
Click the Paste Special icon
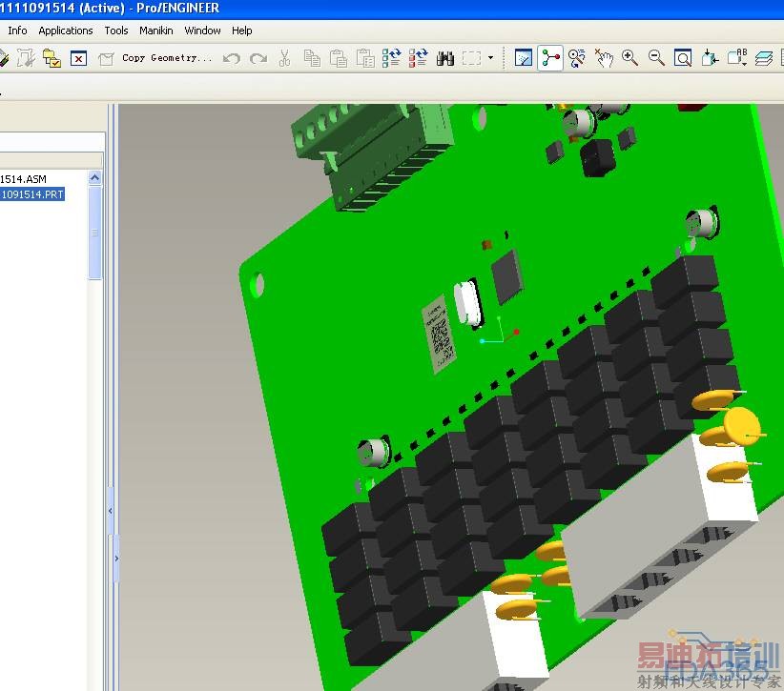(365, 58)
